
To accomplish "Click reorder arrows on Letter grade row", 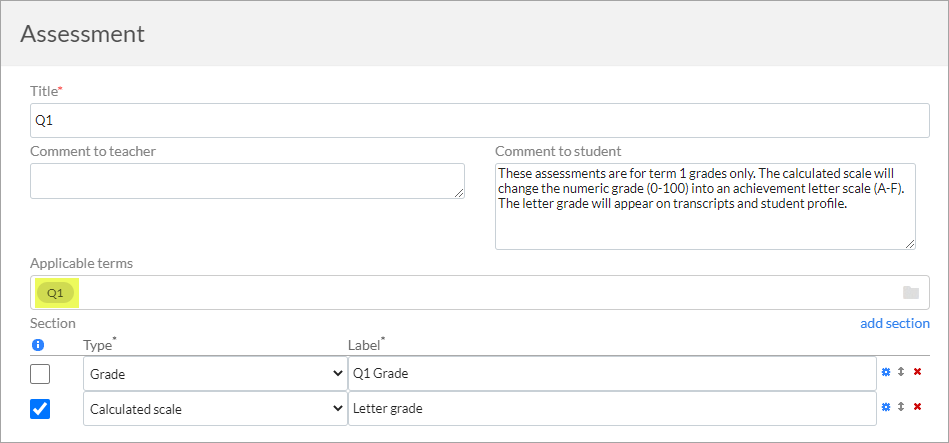I will (x=901, y=407).
